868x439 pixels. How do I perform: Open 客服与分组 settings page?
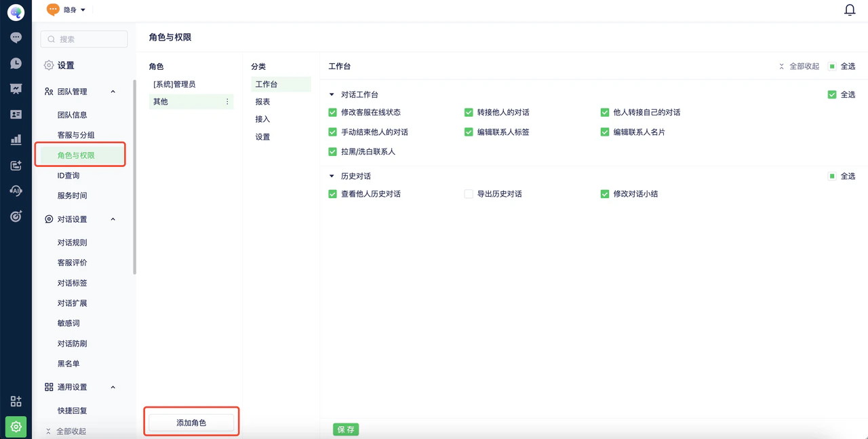click(76, 136)
